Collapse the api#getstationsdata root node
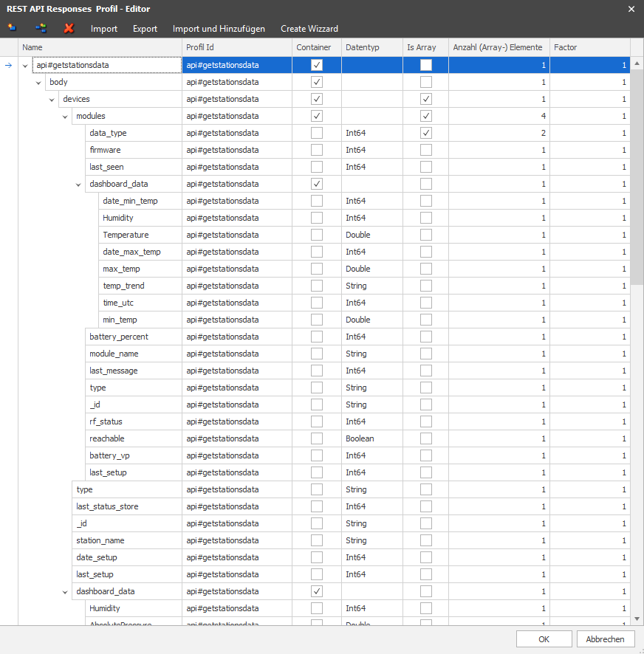 click(x=25, y=66)
